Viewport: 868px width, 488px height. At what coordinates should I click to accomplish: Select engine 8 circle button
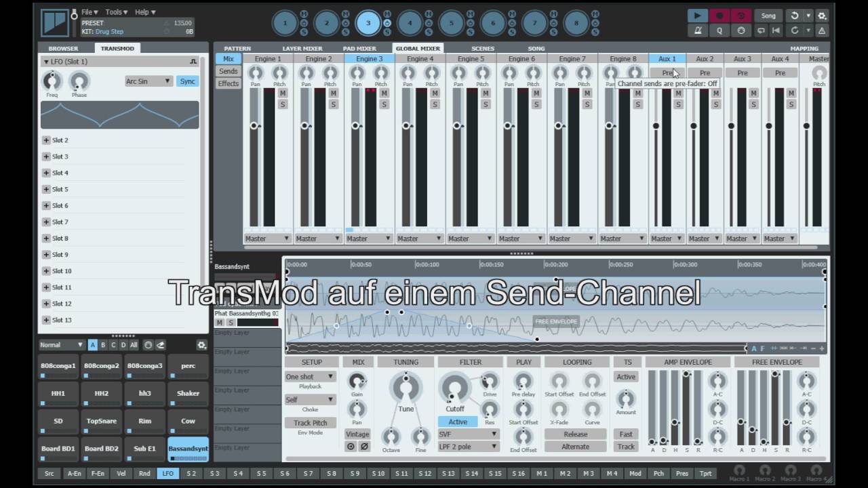point(576,23)
